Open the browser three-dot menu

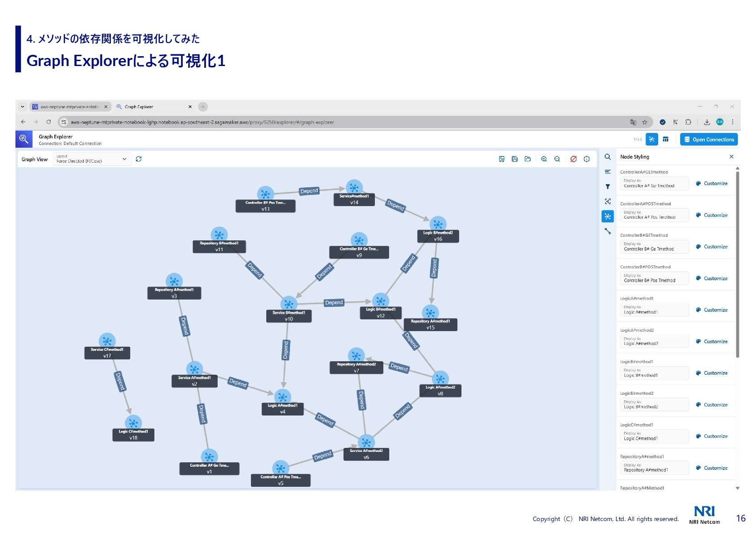[733, 122]
